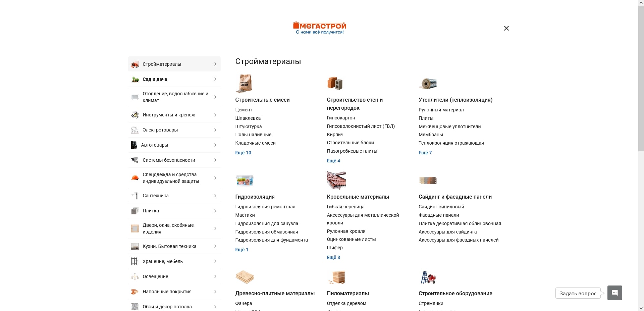
Task: Click the Освещение lamp icon
Action: 135,276
